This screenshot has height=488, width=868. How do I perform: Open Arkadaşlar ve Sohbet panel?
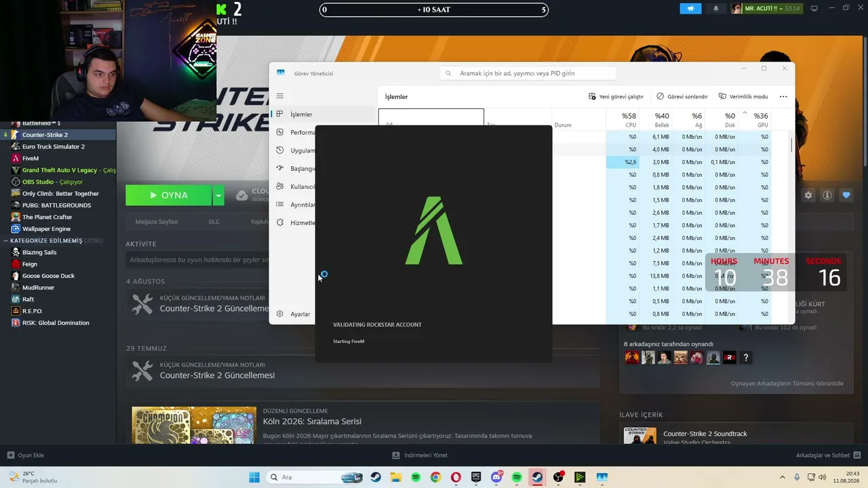pos(829,455)
